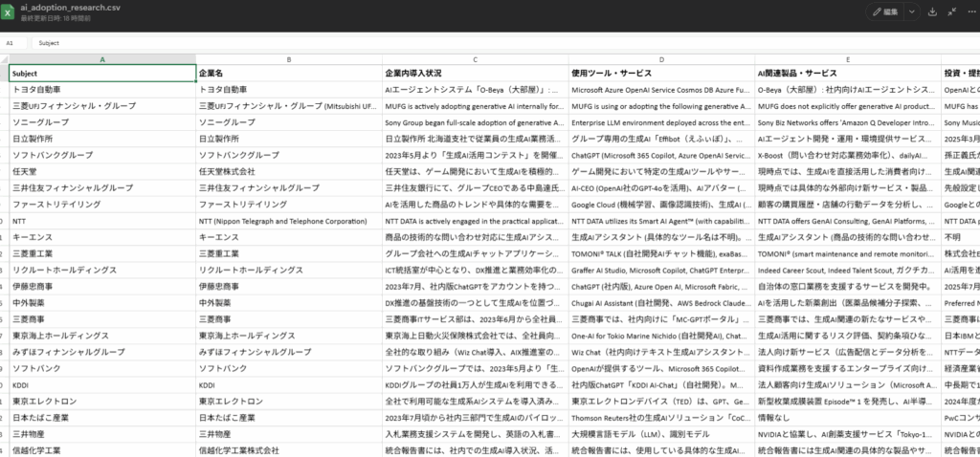Select the 情報なし cell
The width and height of the screenshot is (980, 457).
coord(848,418)
